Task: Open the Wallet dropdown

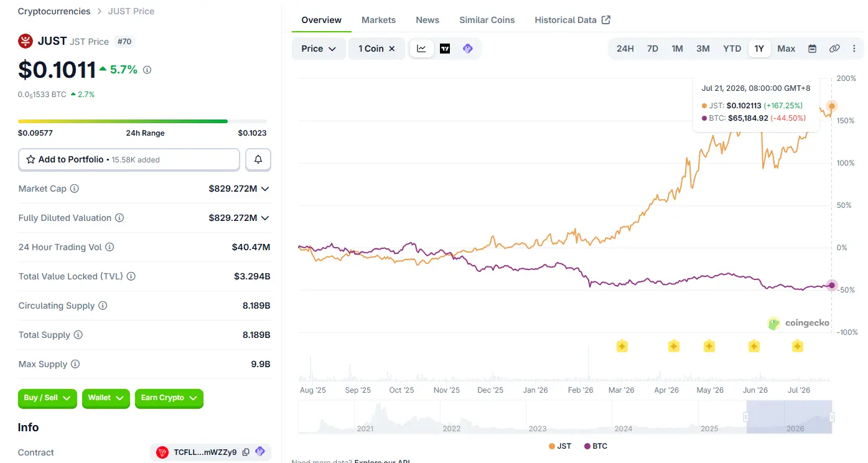Action: (106, 398)
